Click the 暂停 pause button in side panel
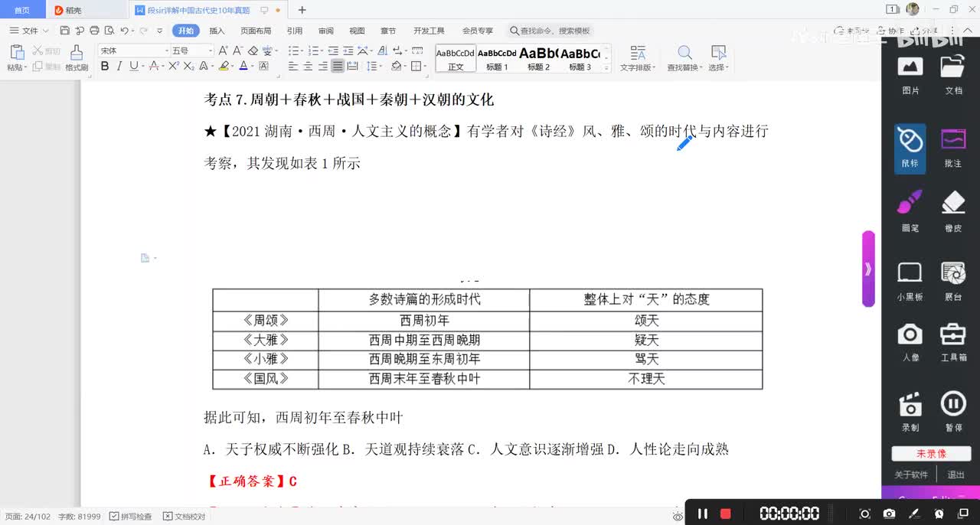 coord(953,411)
